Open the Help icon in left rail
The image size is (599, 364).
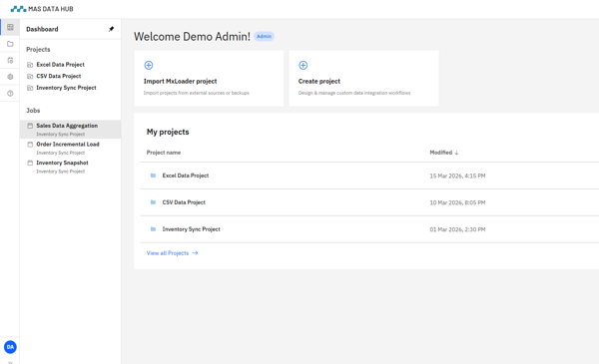pos(10,93)
